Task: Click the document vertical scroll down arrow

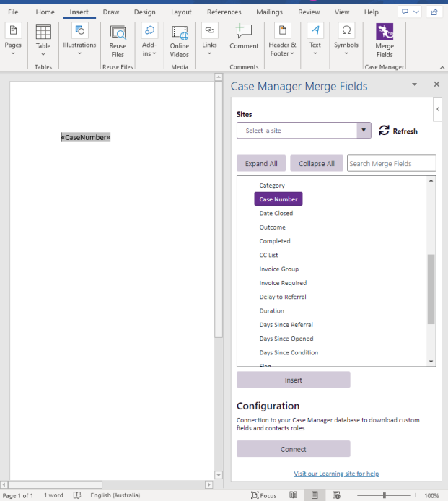Action: (x=219, y=475)
